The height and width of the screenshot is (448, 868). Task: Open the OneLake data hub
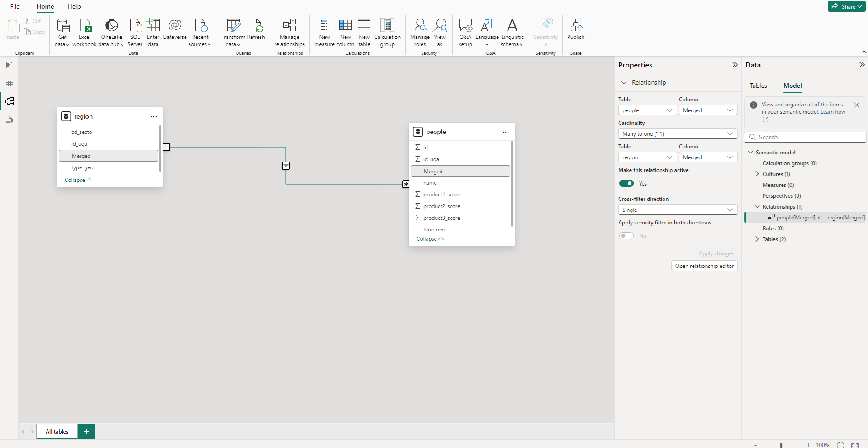pos(111,32)
